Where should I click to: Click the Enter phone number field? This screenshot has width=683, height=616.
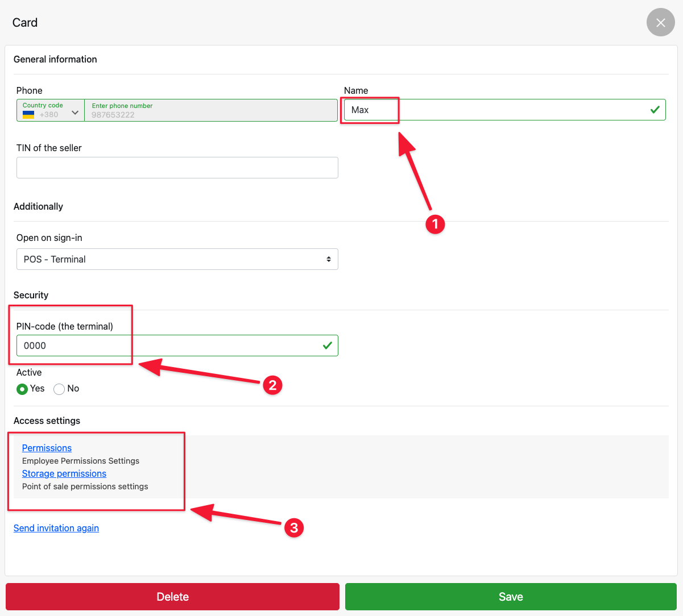pyautogui.click(x=210, y=110)
